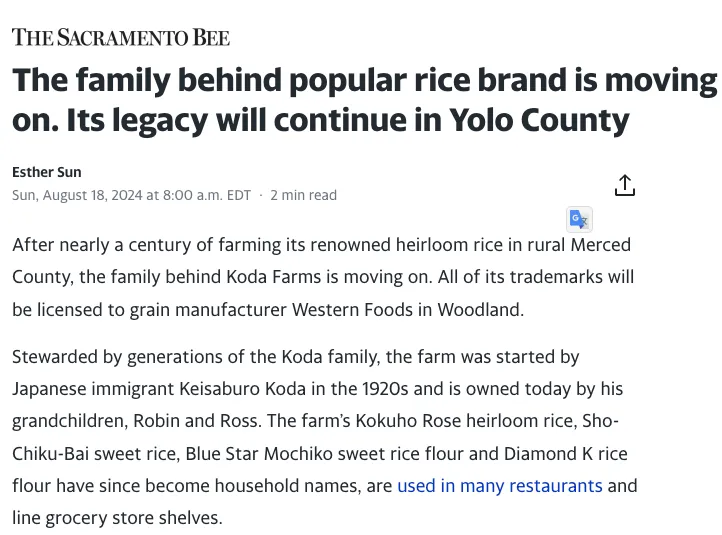
Task: Click the name 'Keisaburo Koda' in the text
Action: [x=242, y=389]
